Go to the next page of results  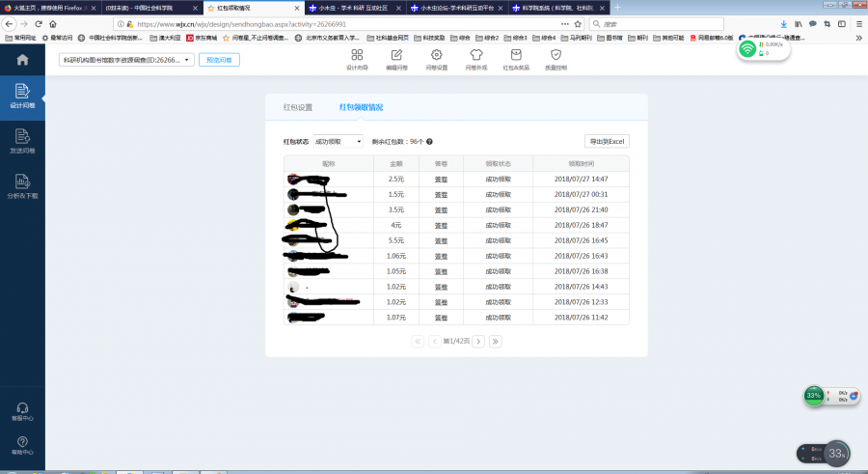pos(477,341)
